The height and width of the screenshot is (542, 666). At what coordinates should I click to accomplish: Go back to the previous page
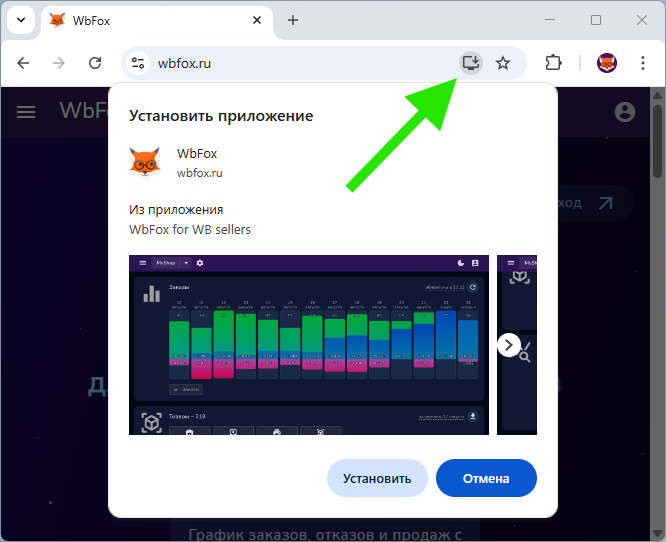(x=23, y=63)
